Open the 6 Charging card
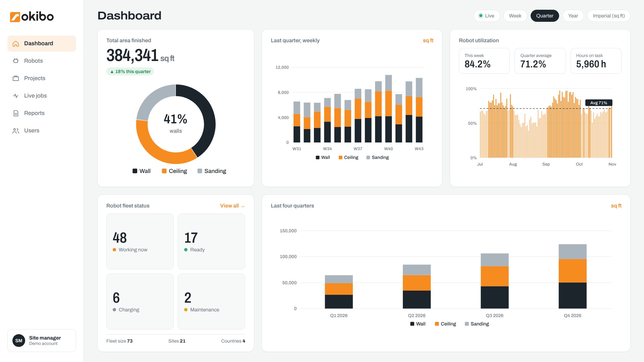Image resolution: width=644 pixels, height=362 pixels. (x=140, y=302)
